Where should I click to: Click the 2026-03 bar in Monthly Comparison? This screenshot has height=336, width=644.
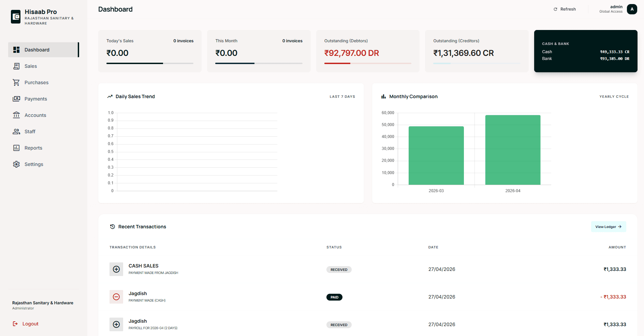(x=436, y=156)
